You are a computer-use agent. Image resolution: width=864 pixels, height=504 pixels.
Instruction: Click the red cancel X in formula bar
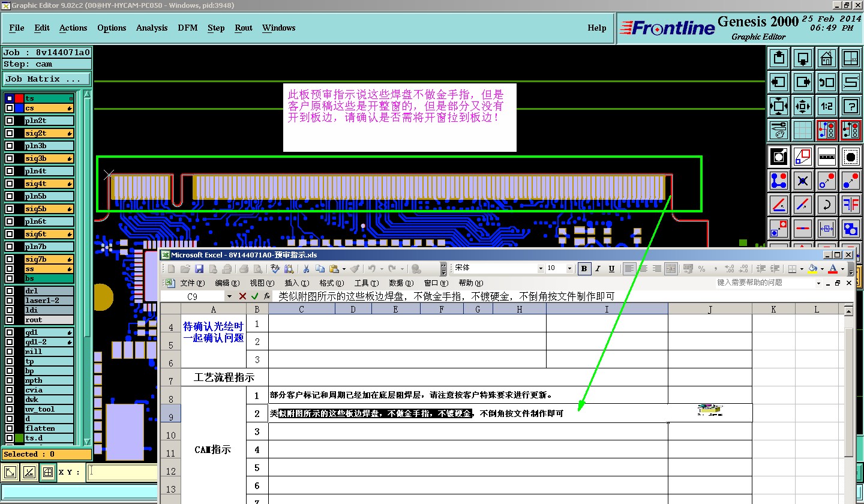pyautogui.click(x=243, y=296)
